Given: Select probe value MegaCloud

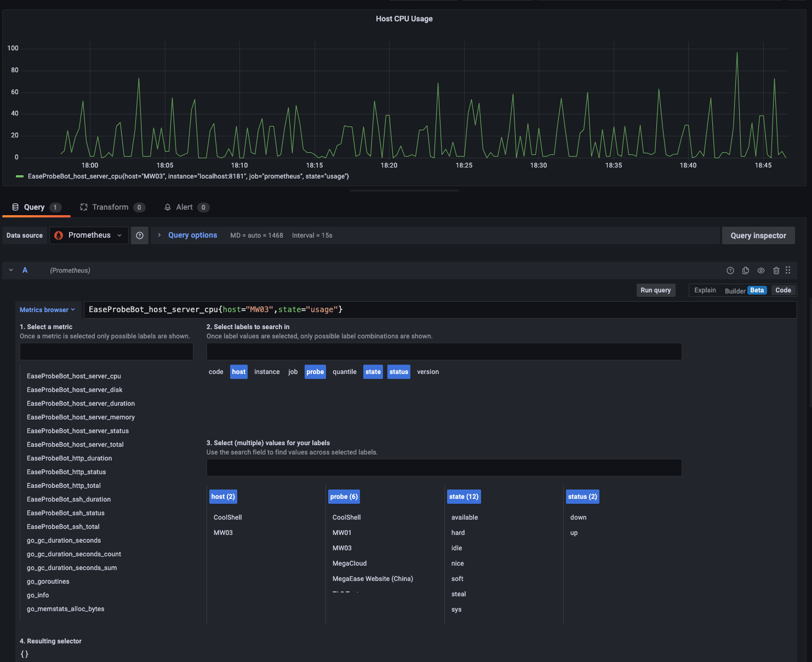Looking at the screenshot, I should tap(350, 563).
